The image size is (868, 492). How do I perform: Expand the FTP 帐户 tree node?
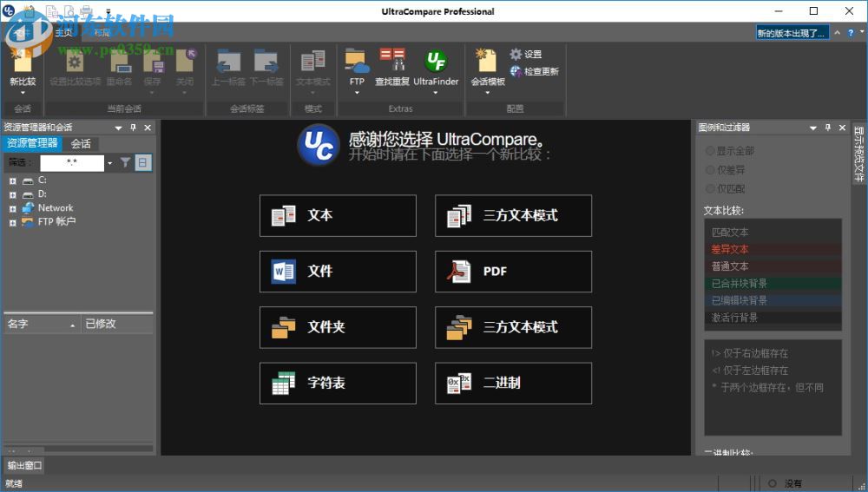(13, 222)
